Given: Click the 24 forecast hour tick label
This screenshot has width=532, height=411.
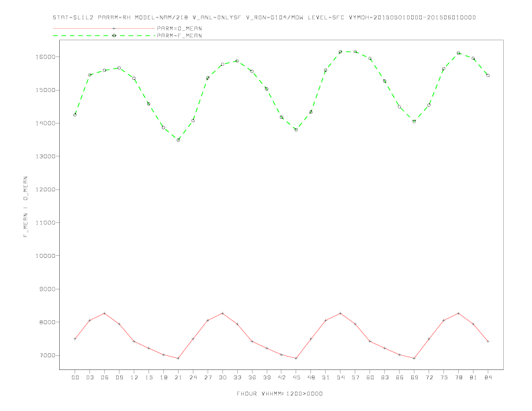Looking at the screenshot, I should click(x=193, y=377).
